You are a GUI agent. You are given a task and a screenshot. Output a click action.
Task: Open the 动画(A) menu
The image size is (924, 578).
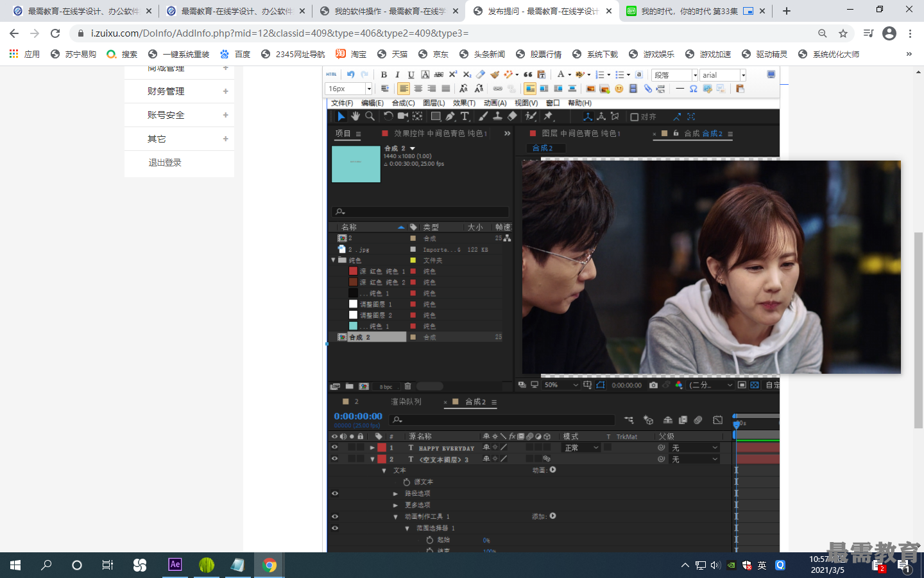pyautogui.click(x=495, y=103)
